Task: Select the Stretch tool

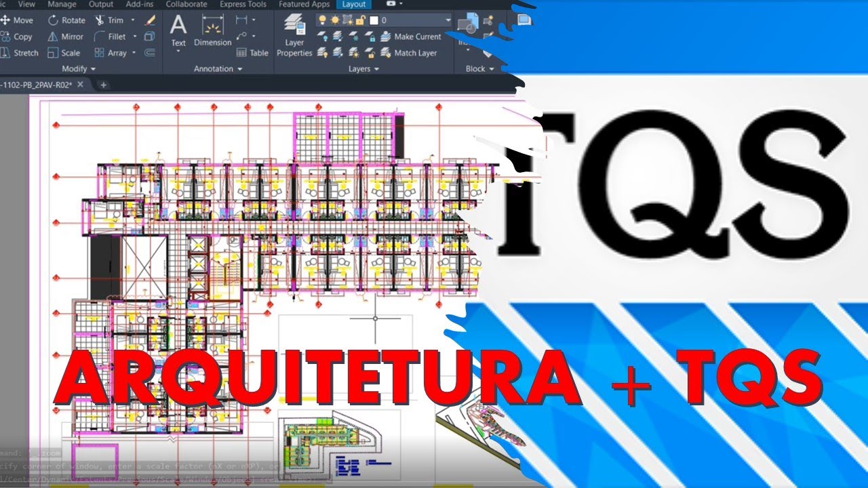Action: click(x=20, y=53)
